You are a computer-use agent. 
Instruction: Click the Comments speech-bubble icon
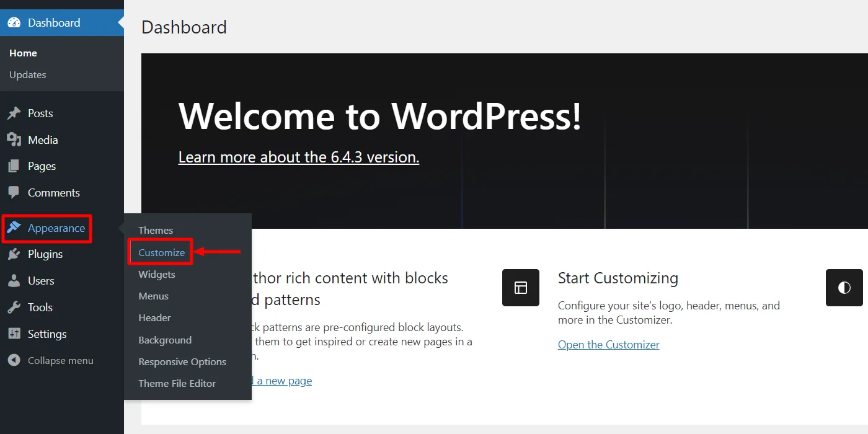click(x=14, y=193)
